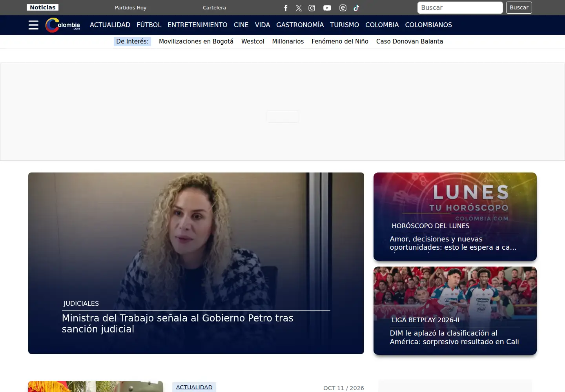The height and width of the screenshot is (392, 565).
Task: Click the De Interés: label
Action: tap(133, 42)
